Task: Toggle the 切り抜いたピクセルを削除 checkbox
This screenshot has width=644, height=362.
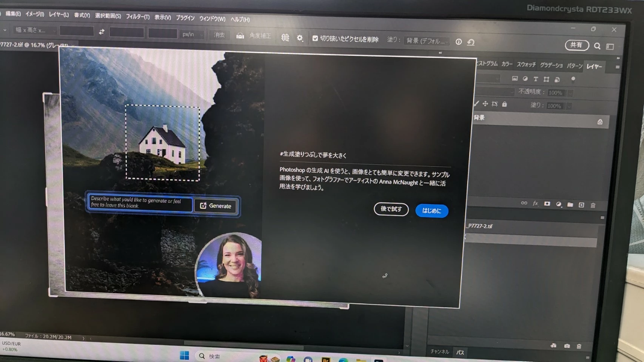Action: (315, 38)
